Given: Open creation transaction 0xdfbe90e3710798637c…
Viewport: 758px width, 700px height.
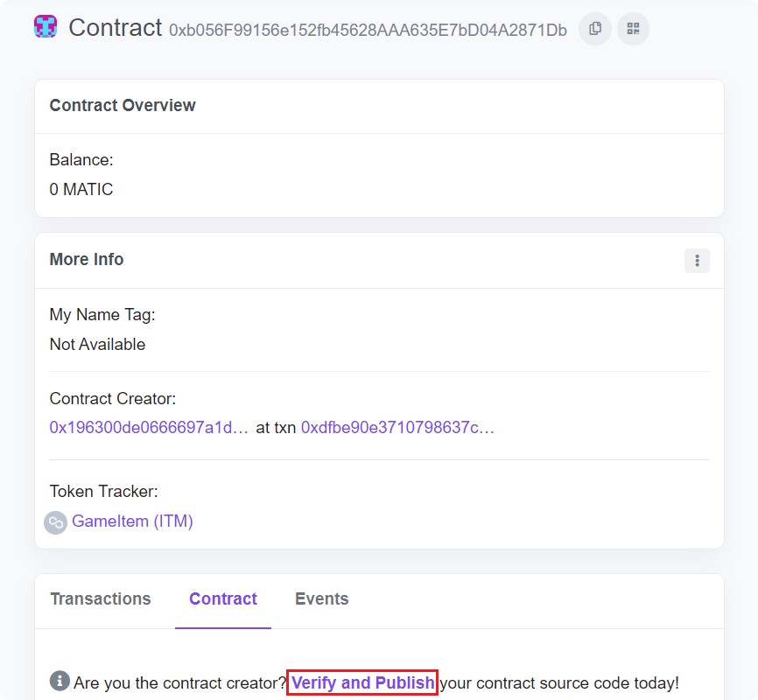Looking at the screenshot, I should (x=398, y=428).
